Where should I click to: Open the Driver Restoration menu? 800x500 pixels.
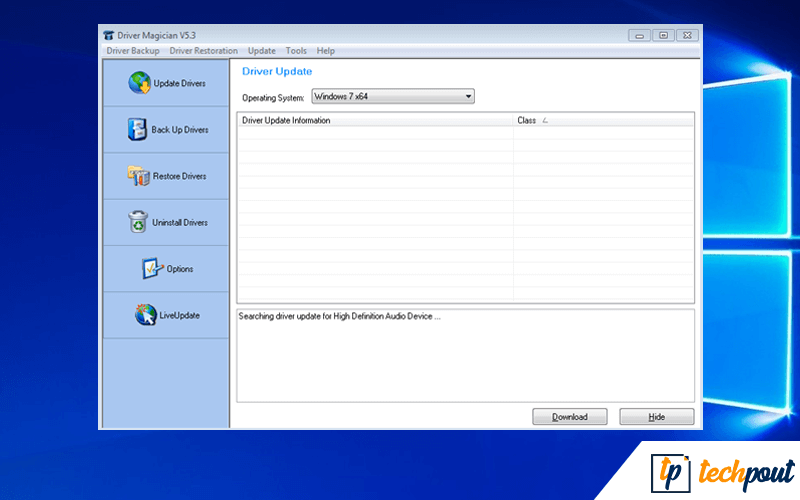pyautogui.click(x=204, y=51)
